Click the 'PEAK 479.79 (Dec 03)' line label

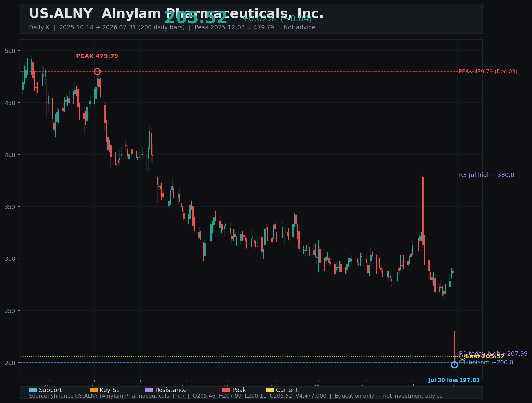click(x=488, y=71)
